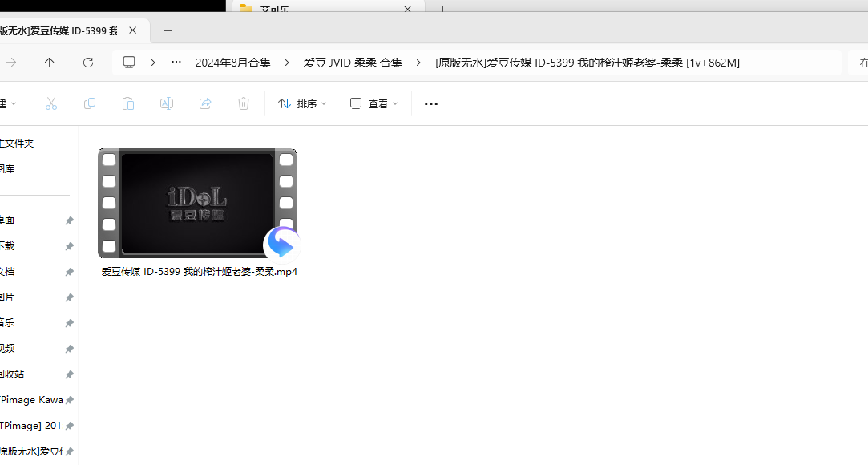Open the 查看 view dropdown
The width and height of the screenshot is (868, 465).
click(374, 103)
